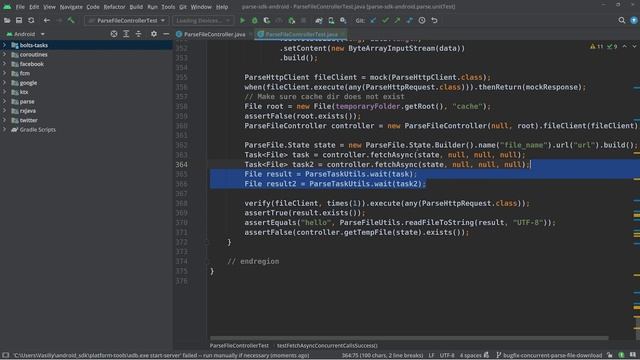Open Device Manager toolbar icon
The image size is (640, 360).
(x=331, y=20)
